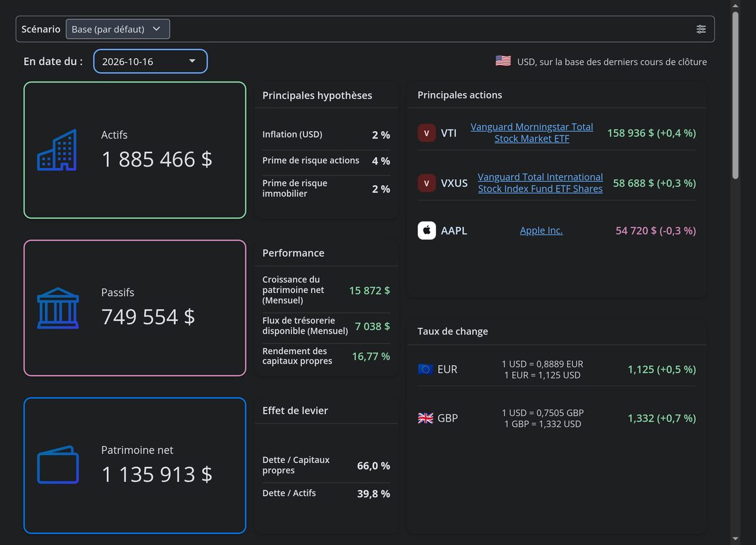Click the net worth growth value 15 872 $
This screenshot has height=545, width=756.
(x=370, y=290)
